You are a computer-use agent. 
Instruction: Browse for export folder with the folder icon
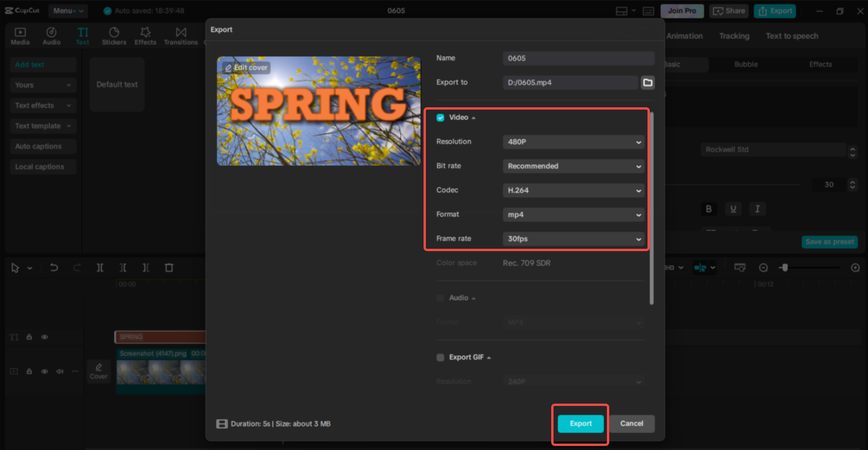point(648,82)
